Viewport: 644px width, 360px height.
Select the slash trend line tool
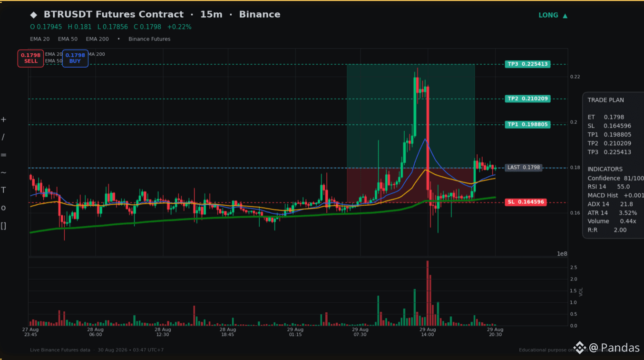tap(3, 137)
